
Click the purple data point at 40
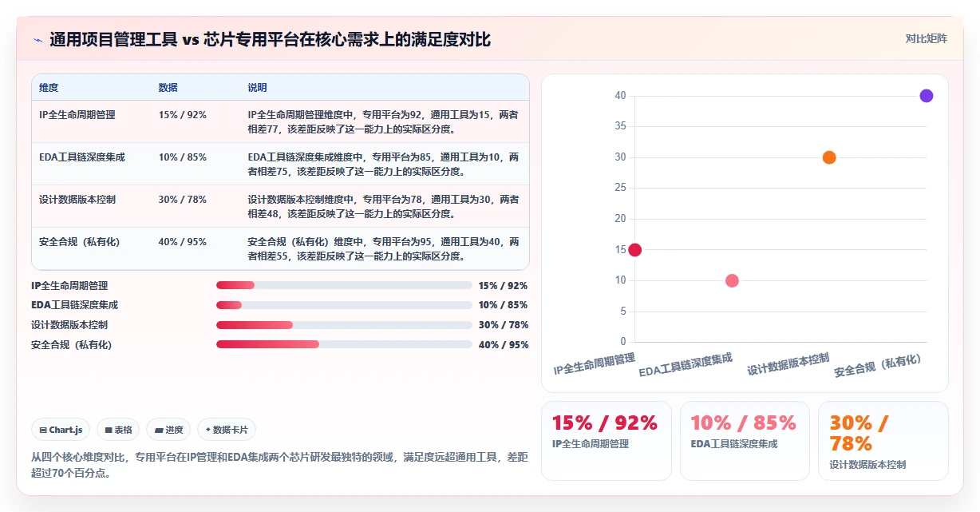pyautogui.click(x=927, y=96)
